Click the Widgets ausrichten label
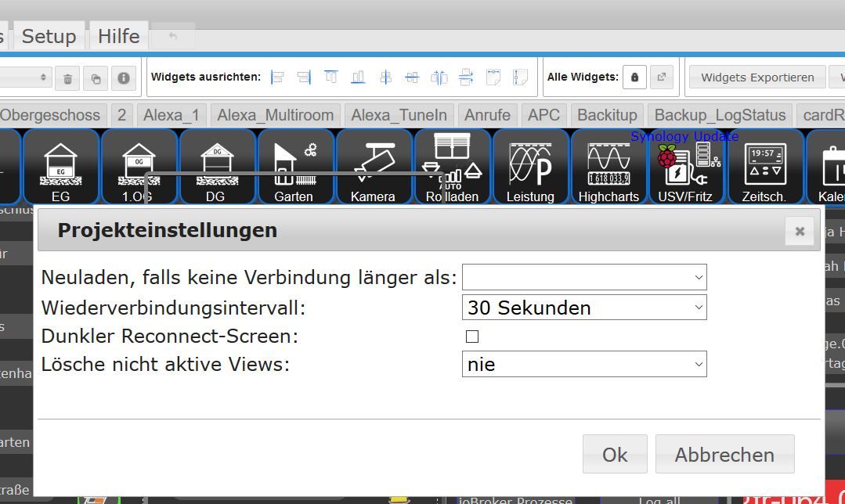This screenshot has width=845, height=504. click(206, 77)
